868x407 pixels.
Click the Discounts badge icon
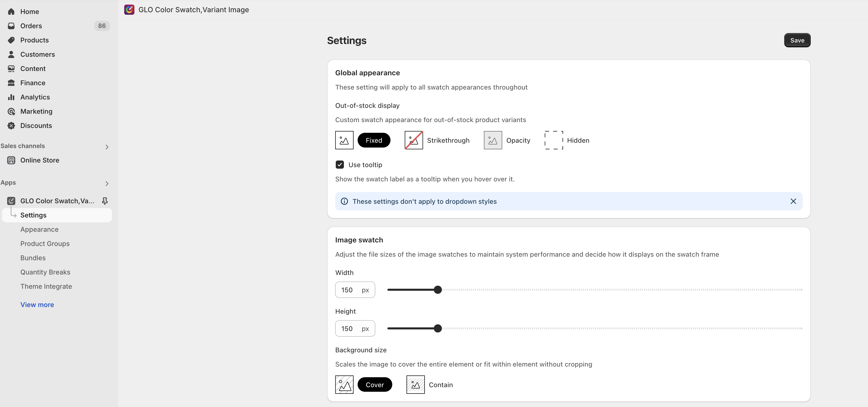pos(11,126)
